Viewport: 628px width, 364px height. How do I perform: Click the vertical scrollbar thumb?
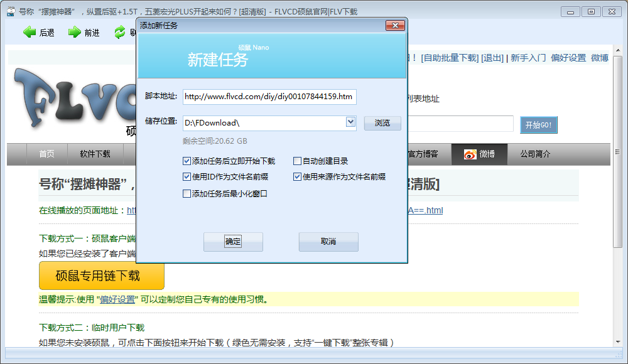[617, 152]
